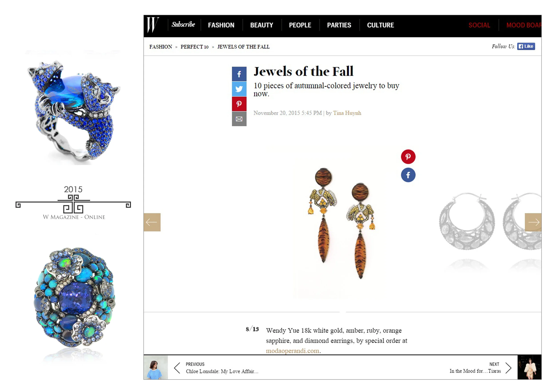Go to Perfect 10 breadcrumb
The height and width of the screenshot is (392, 555).
tap(194, 47)
